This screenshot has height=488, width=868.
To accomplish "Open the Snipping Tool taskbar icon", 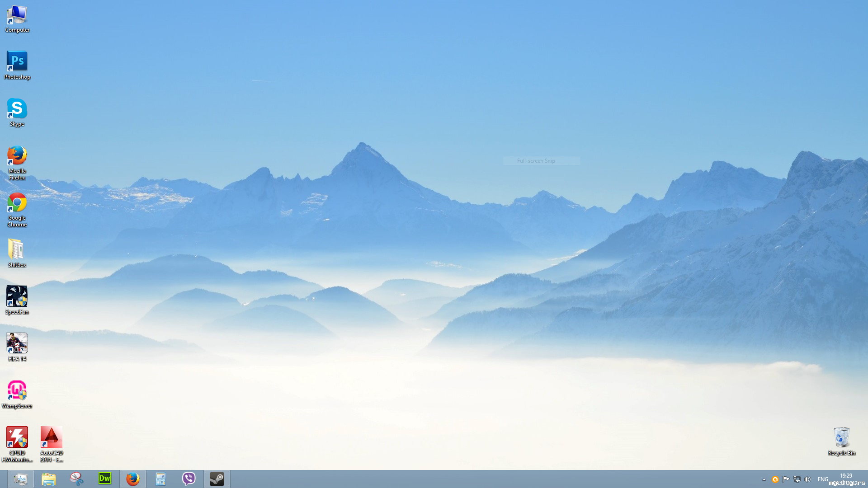I will (x=77, y=479).
